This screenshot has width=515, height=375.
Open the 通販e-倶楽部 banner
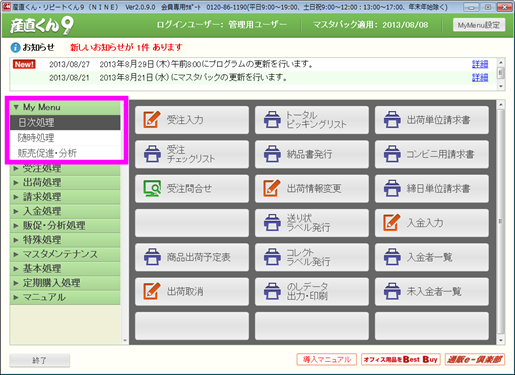click(x=475, y=360)
